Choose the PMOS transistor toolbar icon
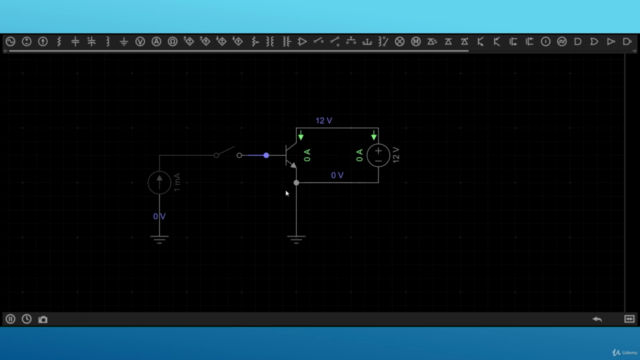Image resolution: width=640 pixels, height=360 pixels. [529, 42]
